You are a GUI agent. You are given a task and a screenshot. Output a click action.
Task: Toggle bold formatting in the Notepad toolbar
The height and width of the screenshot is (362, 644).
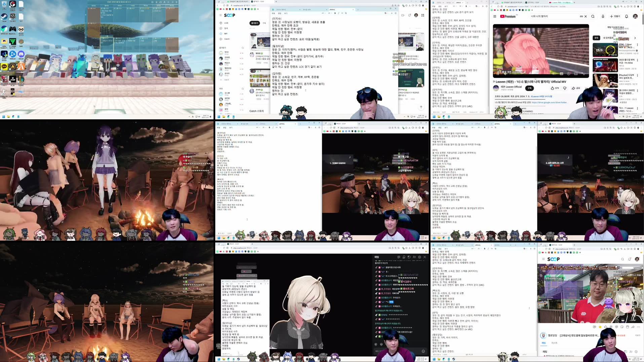click(x=335, y=13)
